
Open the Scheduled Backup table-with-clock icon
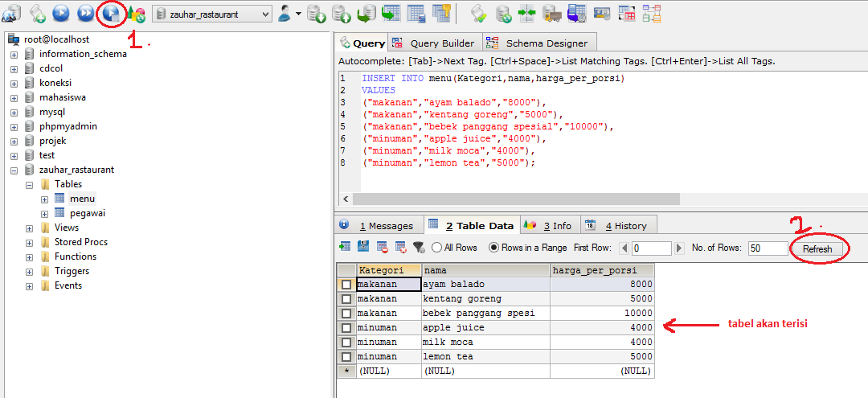point(577,14)
